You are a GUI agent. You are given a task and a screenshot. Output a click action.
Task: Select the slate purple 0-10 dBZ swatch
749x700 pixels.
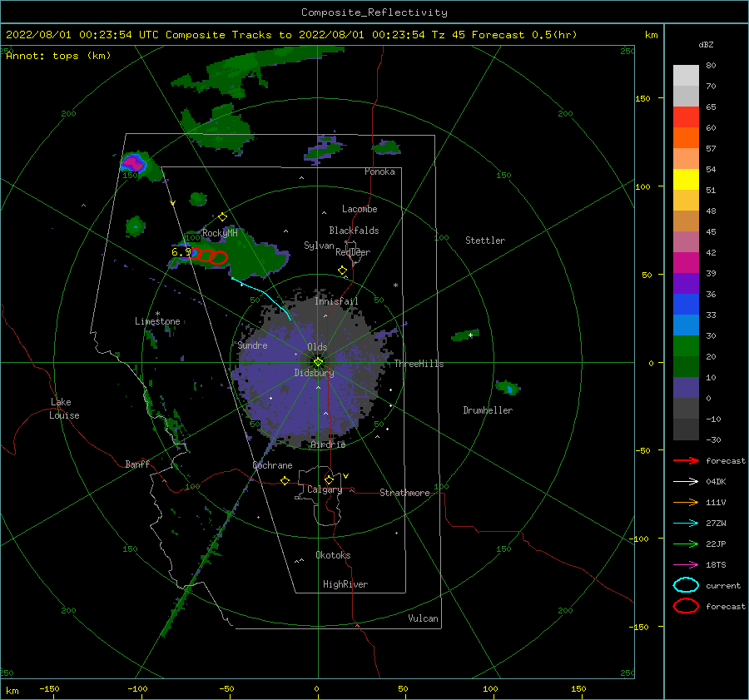pos(686,388)
